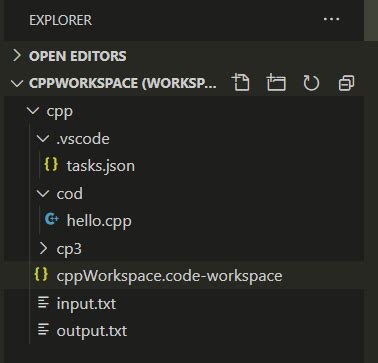378x363 pixels.
Task: Click the JSON braces icon beside tasks.json
Action: 51,165
